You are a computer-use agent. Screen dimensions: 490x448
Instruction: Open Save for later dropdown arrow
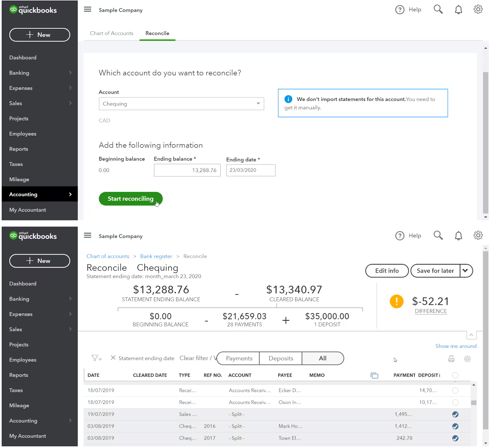(x=466, y=271)
